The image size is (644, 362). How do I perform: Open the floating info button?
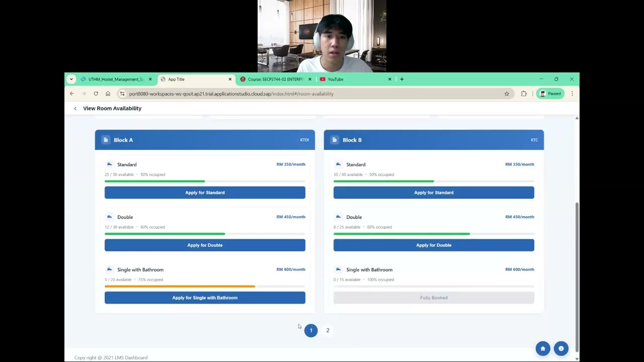coord(561,348)
